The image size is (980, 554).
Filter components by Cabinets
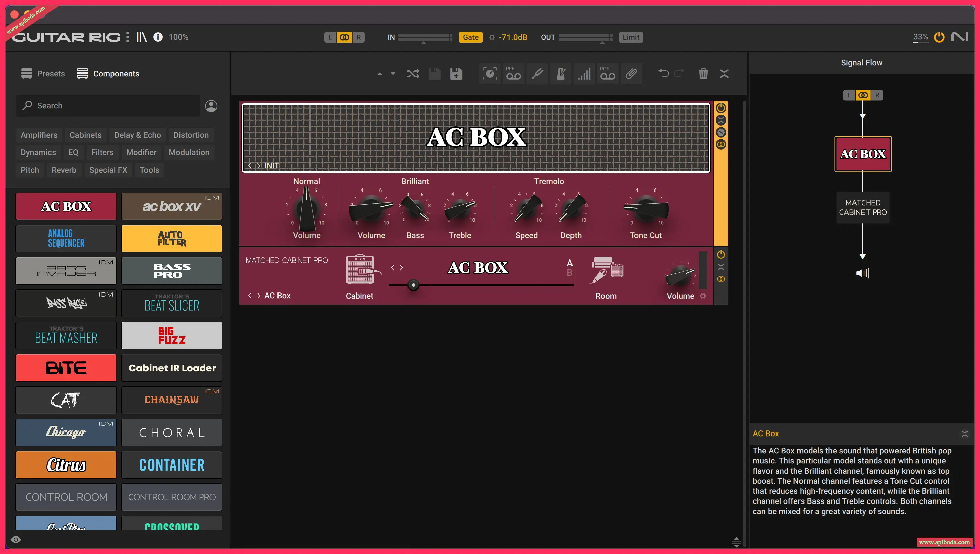click(x=85, y=135)
